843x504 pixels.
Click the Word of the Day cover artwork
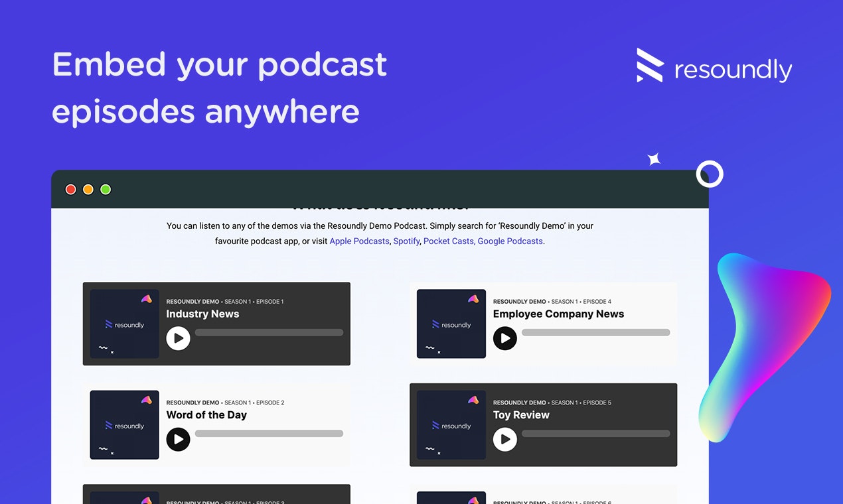tap(125, 425)
